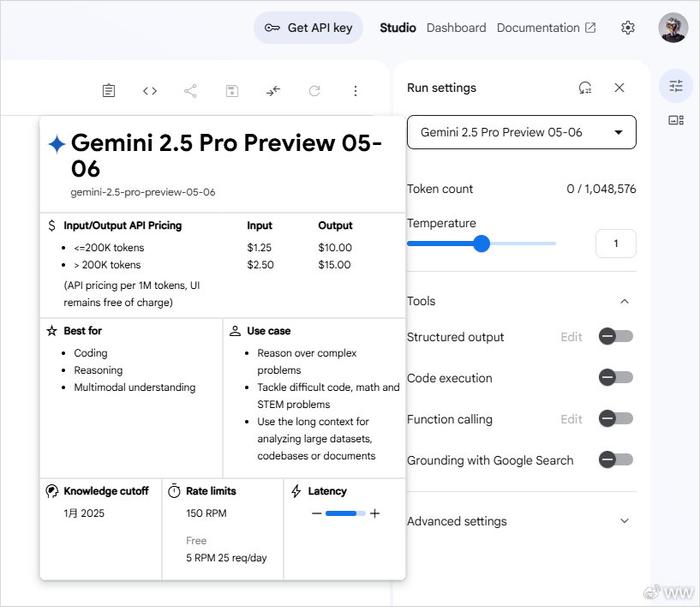
Task: Click the Coding list item
Action: pyautogui.click(x=91, y=353)
